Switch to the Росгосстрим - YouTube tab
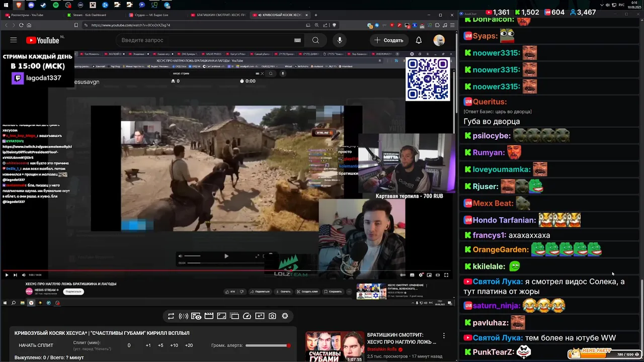This screenshot has width=644, height=362. (31, 15)
